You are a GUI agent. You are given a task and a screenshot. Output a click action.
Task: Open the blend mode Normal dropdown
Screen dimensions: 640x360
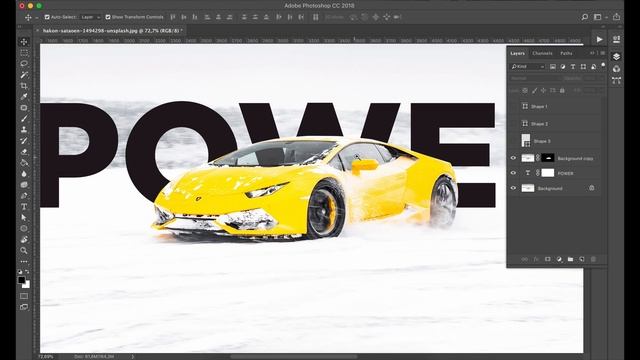[535, 78]
